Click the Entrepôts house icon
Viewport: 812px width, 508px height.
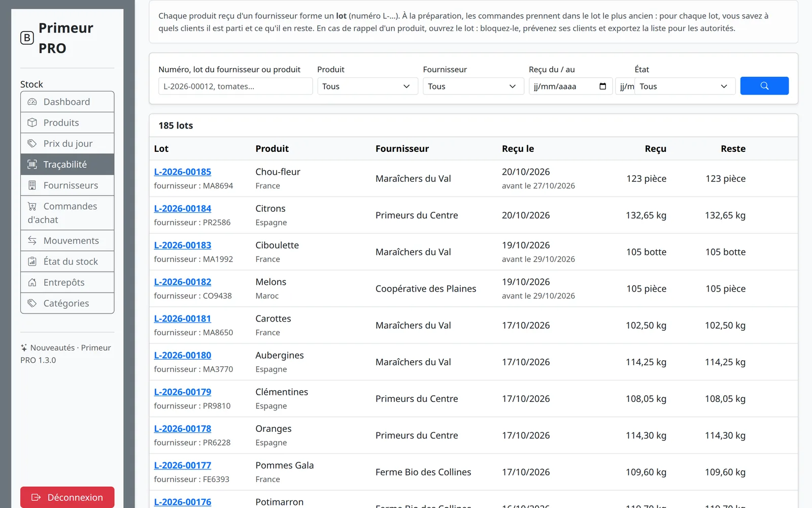[x=32, y=282]
